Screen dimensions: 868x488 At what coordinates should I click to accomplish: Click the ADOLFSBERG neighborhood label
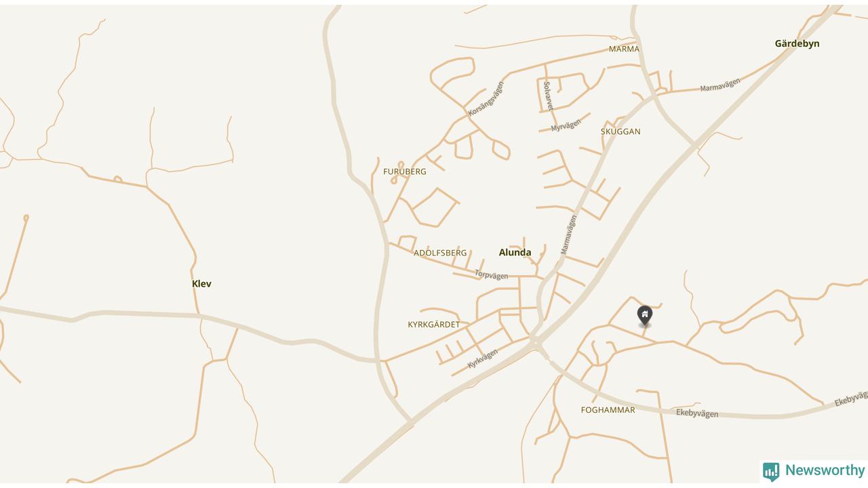click(440, 253)
